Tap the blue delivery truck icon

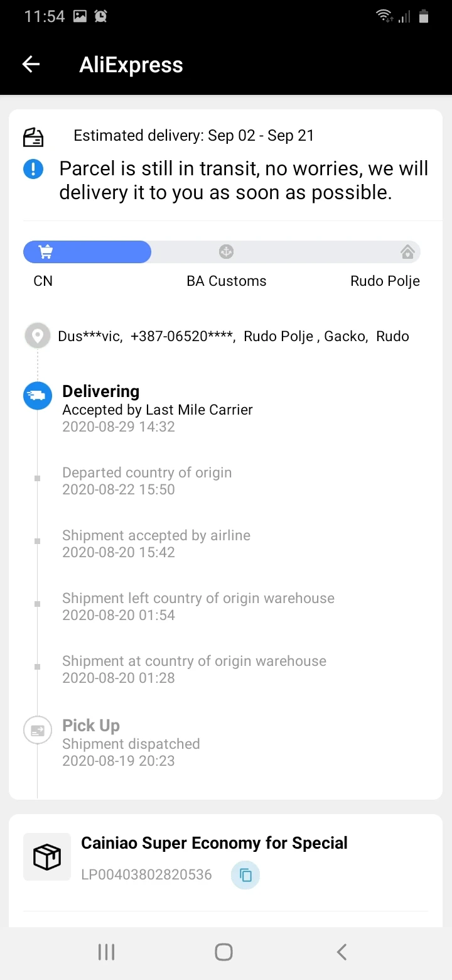click(x=37, y=396)
